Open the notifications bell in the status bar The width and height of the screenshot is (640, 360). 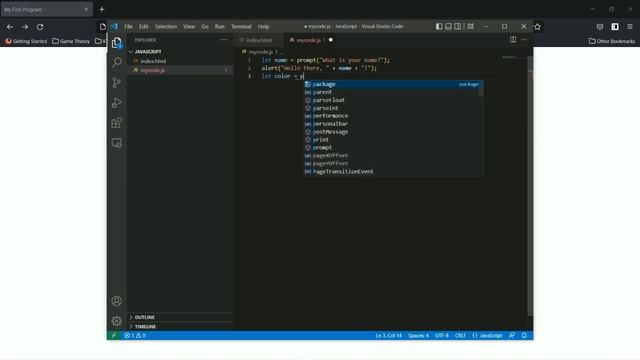(x=524, y=336)
